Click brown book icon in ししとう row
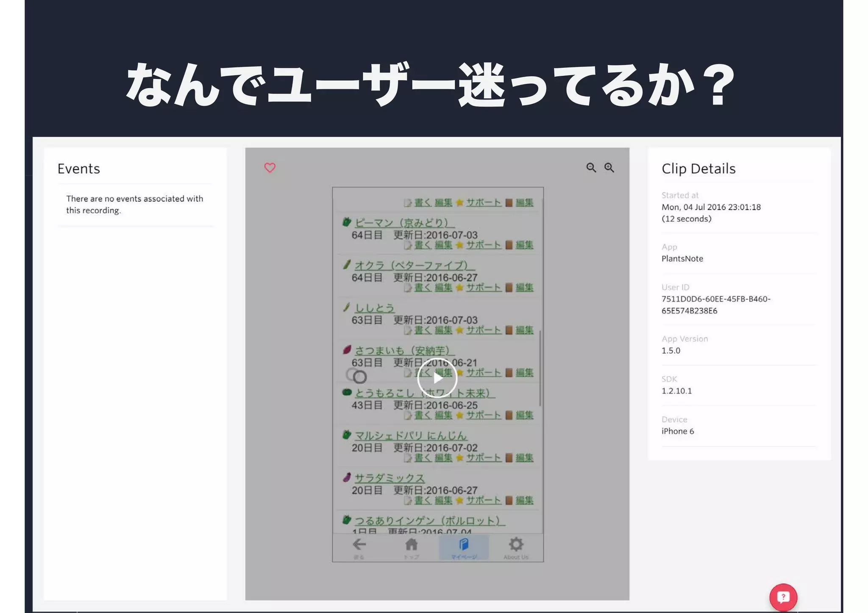The width and height of the screenshot is (868, 613). 509,330
